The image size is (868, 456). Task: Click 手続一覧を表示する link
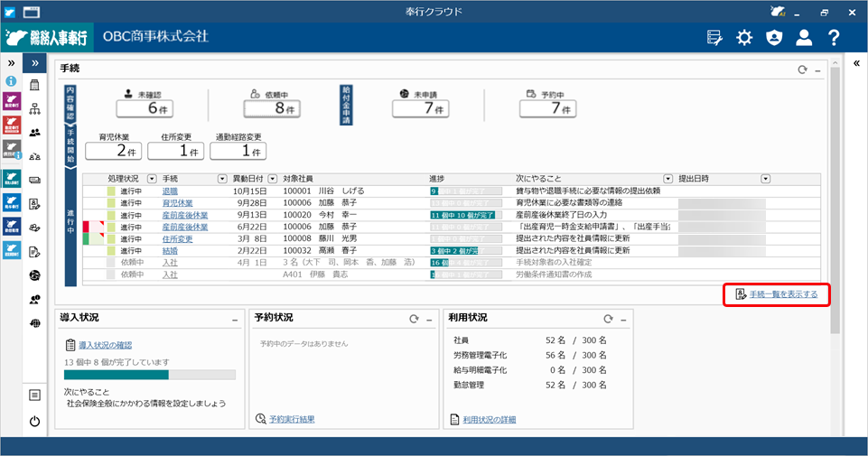pyautogui.click(x=783, y=294)
